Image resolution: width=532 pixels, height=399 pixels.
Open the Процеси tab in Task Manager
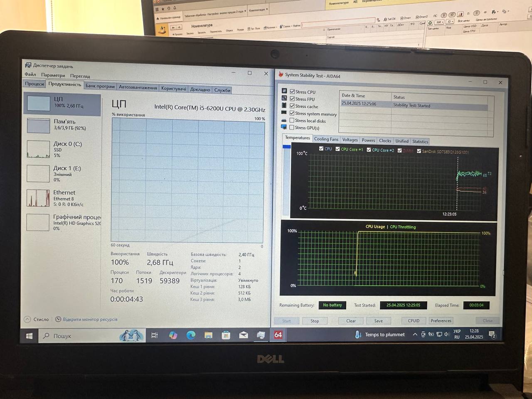pos(34,84)
